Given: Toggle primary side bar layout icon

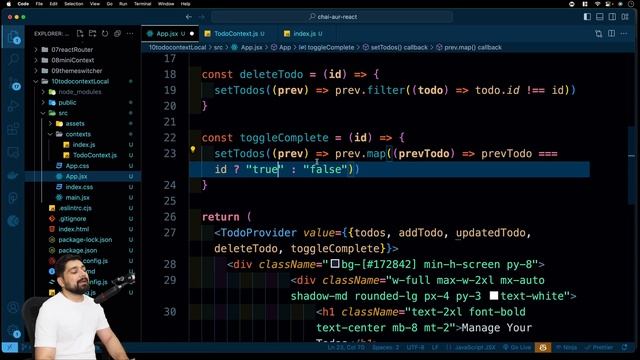Looking at the screenshot, I should click(587, 17).
